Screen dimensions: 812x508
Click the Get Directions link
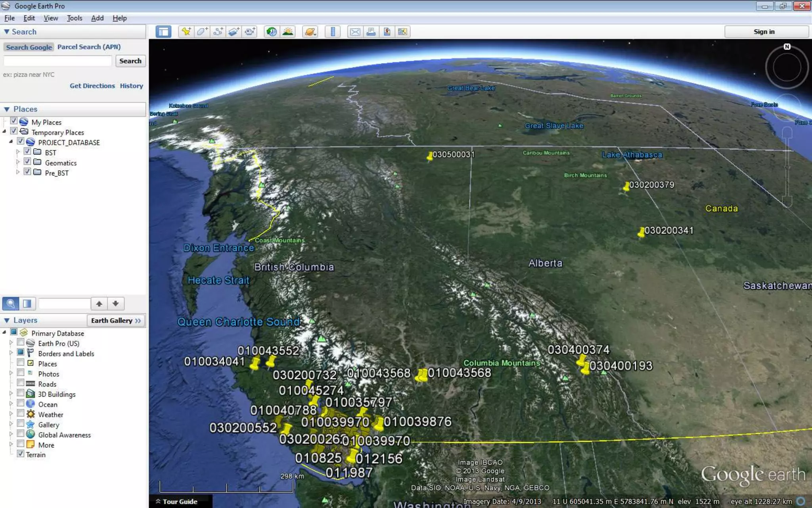coord(92,86)
